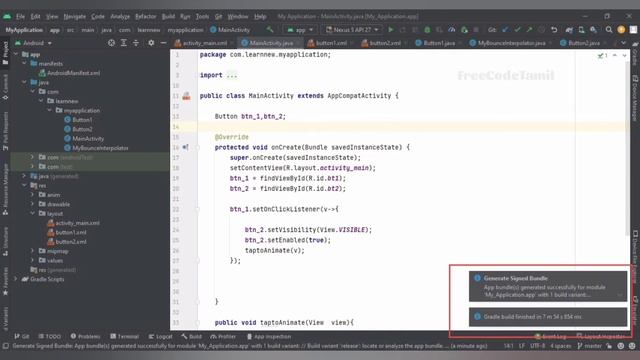640x360 pixels.
Task: Collapse the manifests folder
Action: [x=24, y=64]
